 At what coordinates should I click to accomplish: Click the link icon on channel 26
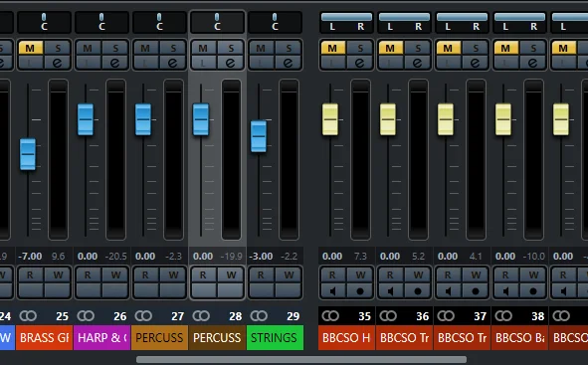[86, 316]
